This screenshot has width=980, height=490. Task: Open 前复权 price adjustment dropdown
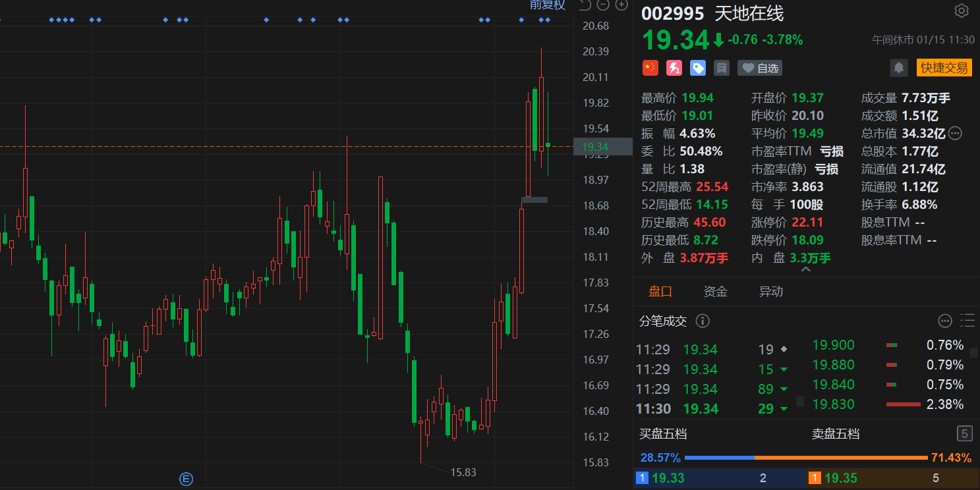click(548, 5)
